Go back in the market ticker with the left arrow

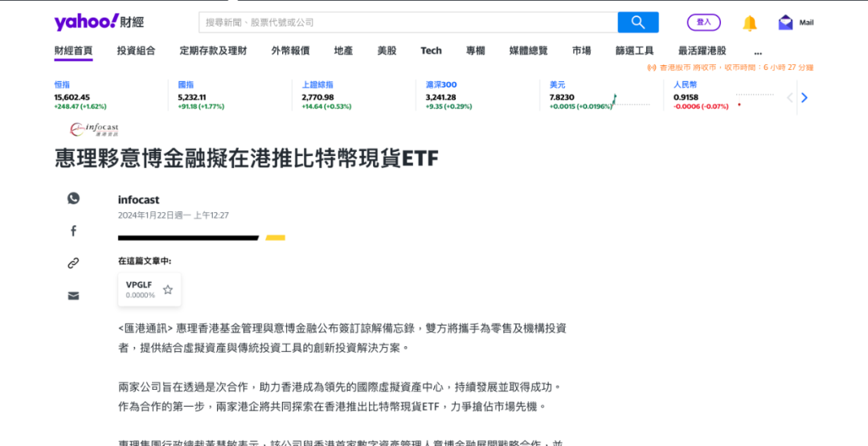790,98
